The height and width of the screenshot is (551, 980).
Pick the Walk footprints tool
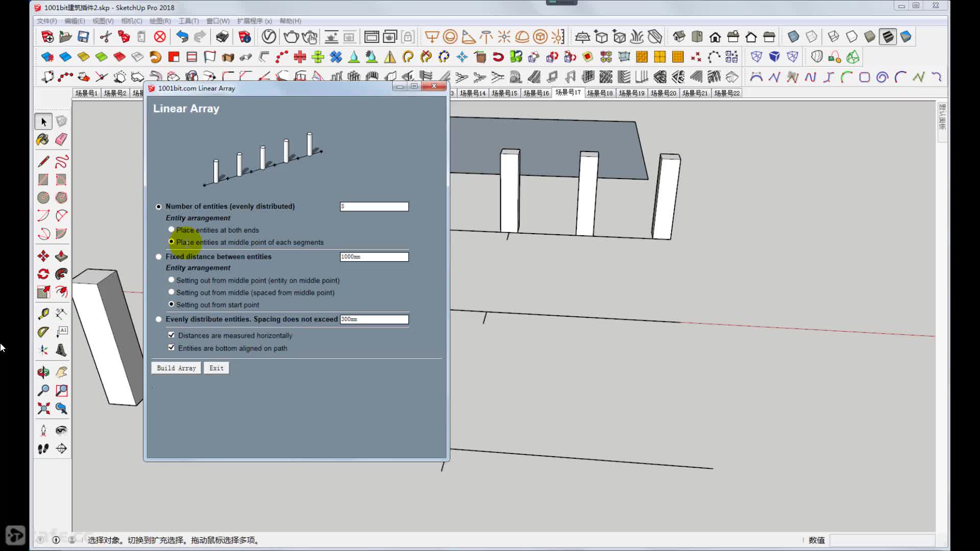click(43, 448)
